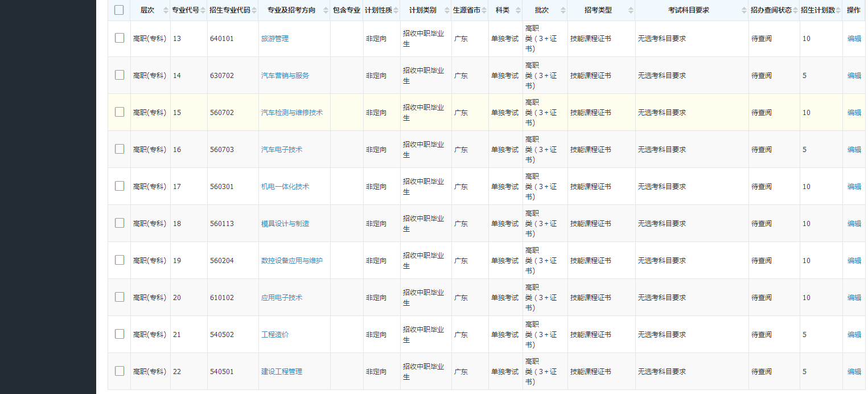Viewport: 868px width, 394px height.
Task: Open the 应用电子技术 major link
Action: coord(282,298)
